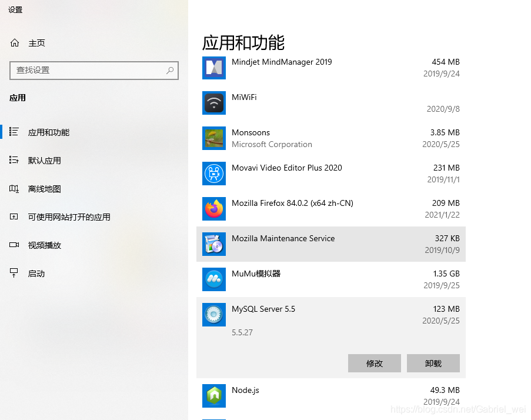Click the 离线地图 map icon
Screen dimensions: 531x420
(x=14, y=188)
